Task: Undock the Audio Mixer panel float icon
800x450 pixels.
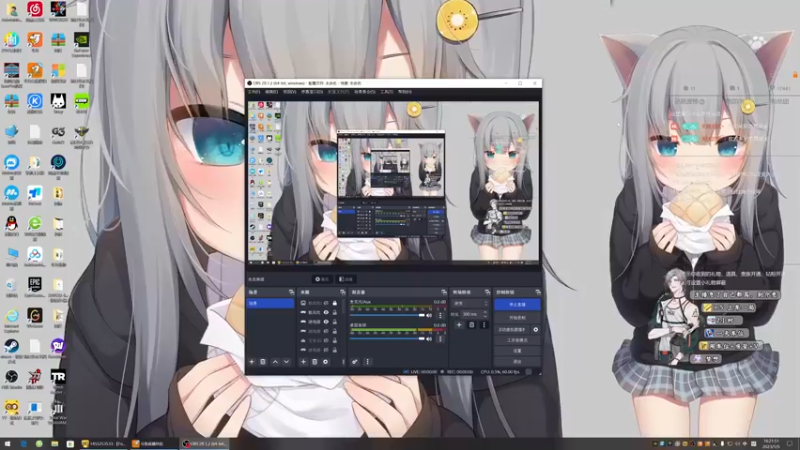Action: (x=443, y=292)
